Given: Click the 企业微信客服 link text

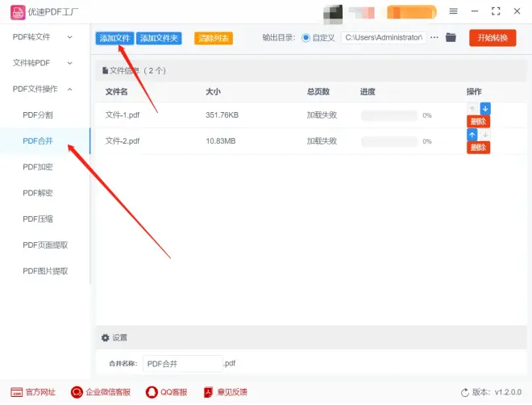Looking at the screenshot, I should (108, 392).
